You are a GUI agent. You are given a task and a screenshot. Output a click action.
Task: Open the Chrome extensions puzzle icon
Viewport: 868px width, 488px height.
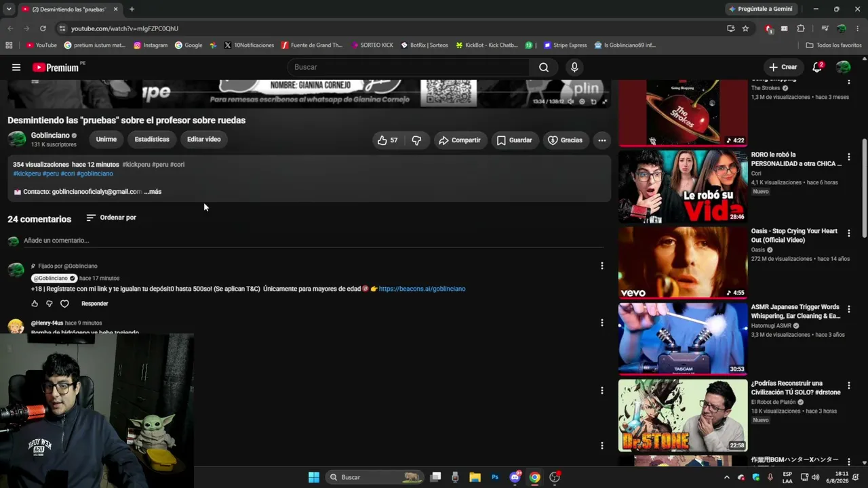801,28
